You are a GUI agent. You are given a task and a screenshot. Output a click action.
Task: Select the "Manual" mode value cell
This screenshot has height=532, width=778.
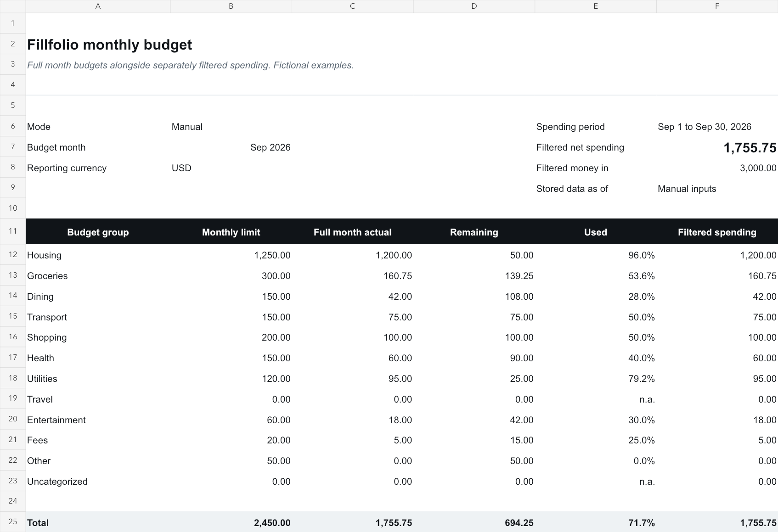coord(187,127)
